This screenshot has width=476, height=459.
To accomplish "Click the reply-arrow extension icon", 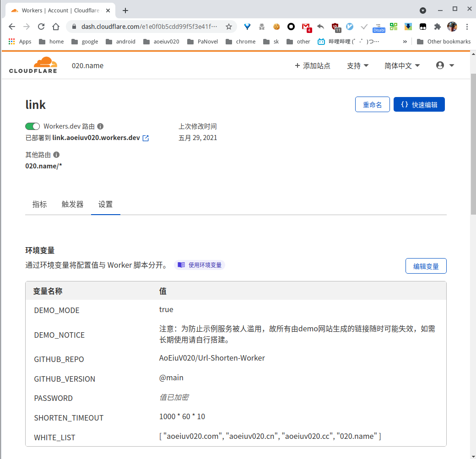I will (320, 27).
